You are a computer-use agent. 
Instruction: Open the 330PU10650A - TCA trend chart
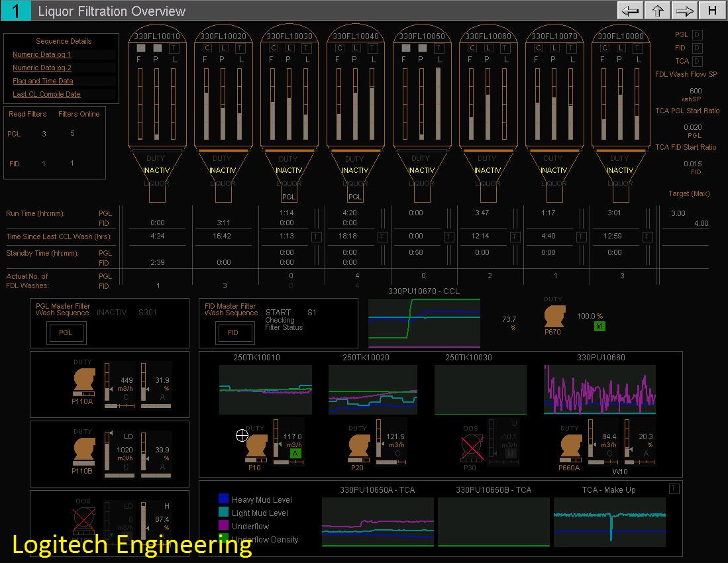point(378,522)
